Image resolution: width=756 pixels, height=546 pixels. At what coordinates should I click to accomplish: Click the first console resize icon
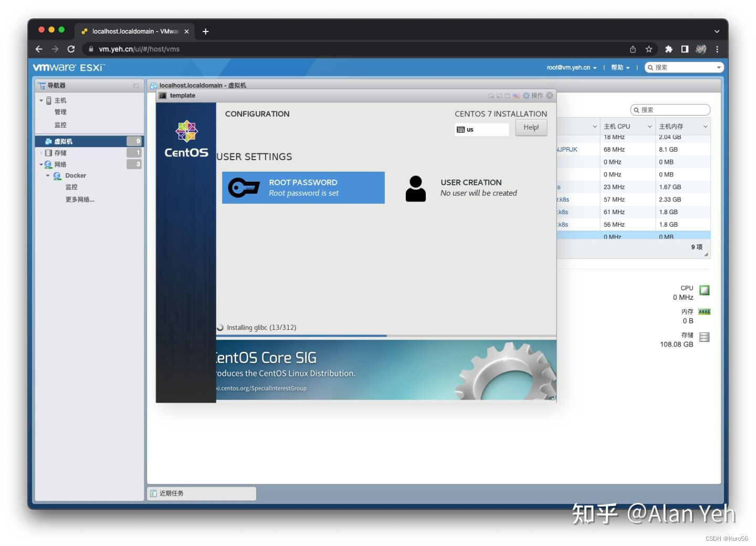(x=491, y=96)
